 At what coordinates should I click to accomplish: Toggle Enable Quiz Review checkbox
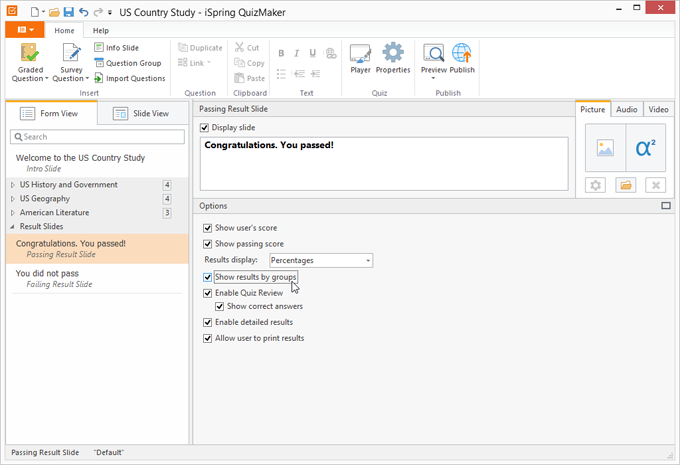tap(207, 293)
